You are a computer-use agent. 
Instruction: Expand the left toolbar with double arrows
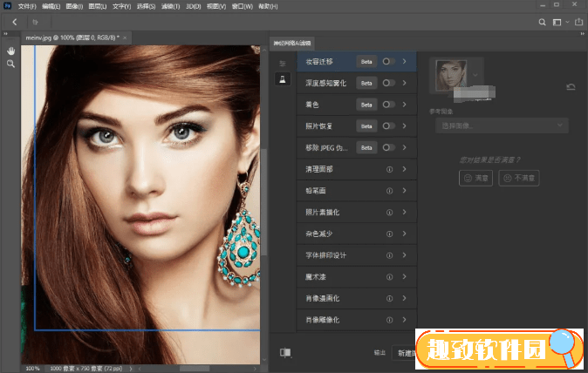pyautogui.click(x=5, y=34)
